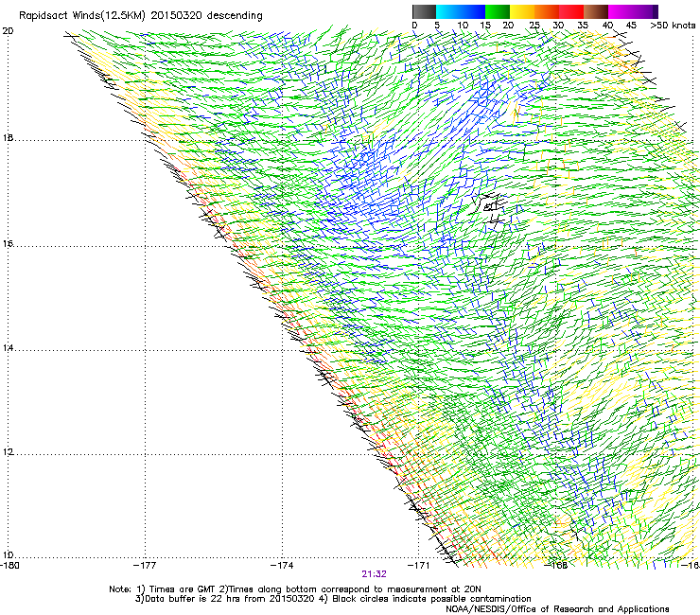Click the 'Rapidscat Winds(12.5KM)' title text
Screen dimensions: 700x615
[x=82, y=16]
